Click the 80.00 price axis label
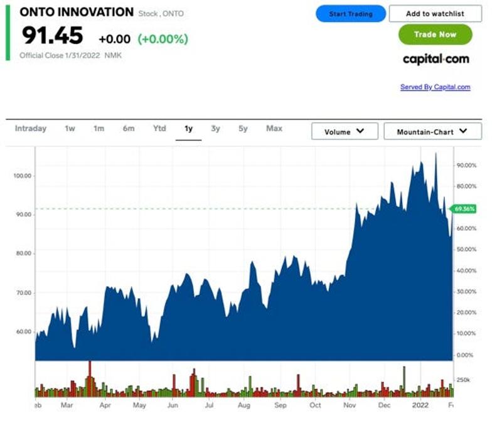The width and height of the screenshot is (502, 448). [24, 253]
